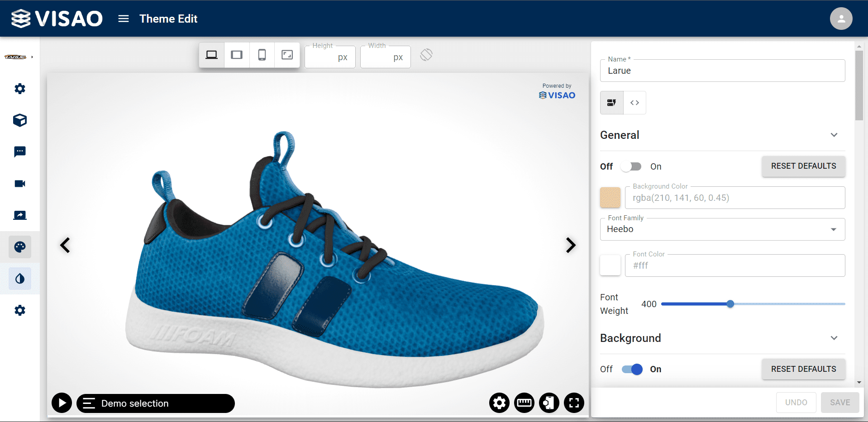This screenshot has width=868, height=422.
Task: Click the RESET DEFAULTS button under General
Action: pyautogui.click(x=803, y=166)
